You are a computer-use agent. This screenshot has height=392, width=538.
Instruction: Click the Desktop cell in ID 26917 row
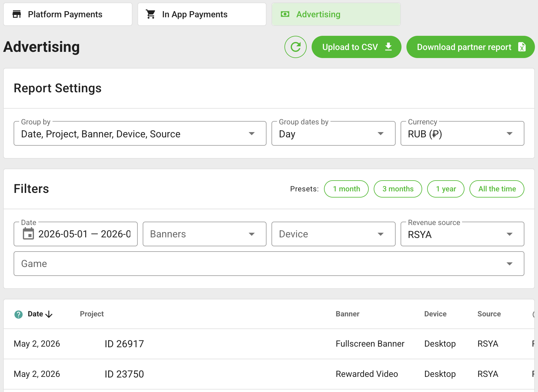440,344
